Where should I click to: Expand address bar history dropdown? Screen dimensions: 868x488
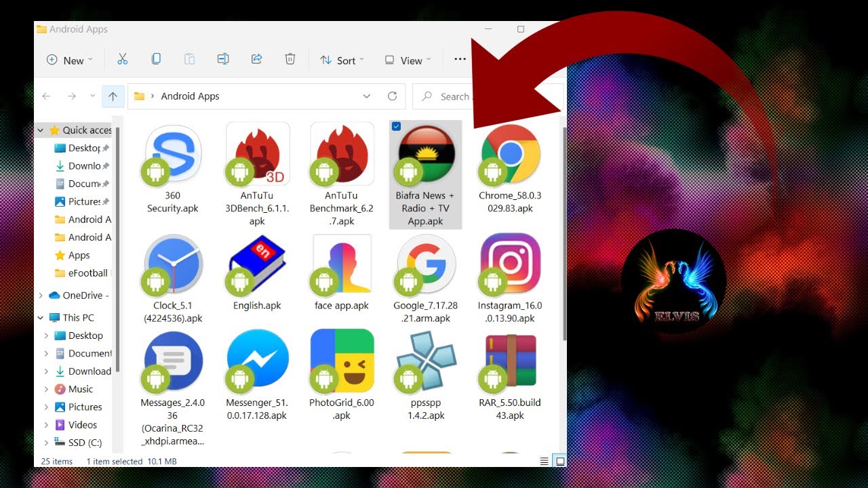(x=367, y=96)
